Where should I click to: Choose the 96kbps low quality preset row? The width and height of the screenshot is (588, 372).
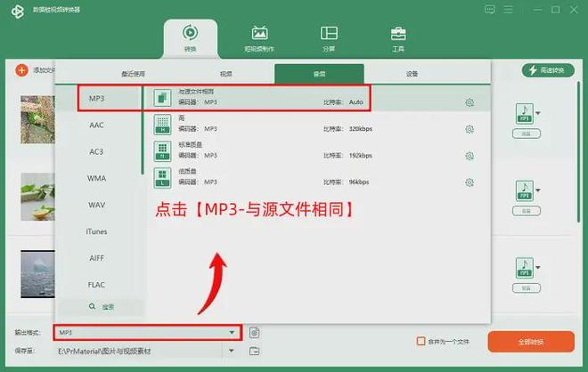[x=316, y=178]
